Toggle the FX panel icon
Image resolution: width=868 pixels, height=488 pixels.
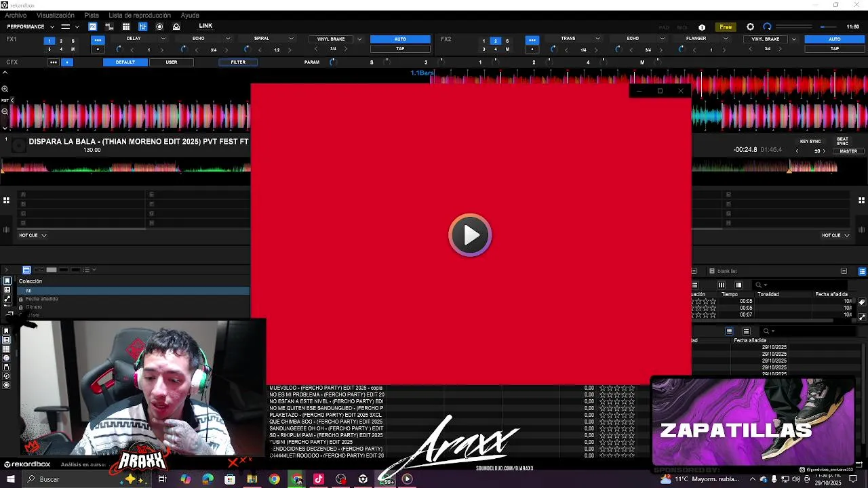click(93, 26)
